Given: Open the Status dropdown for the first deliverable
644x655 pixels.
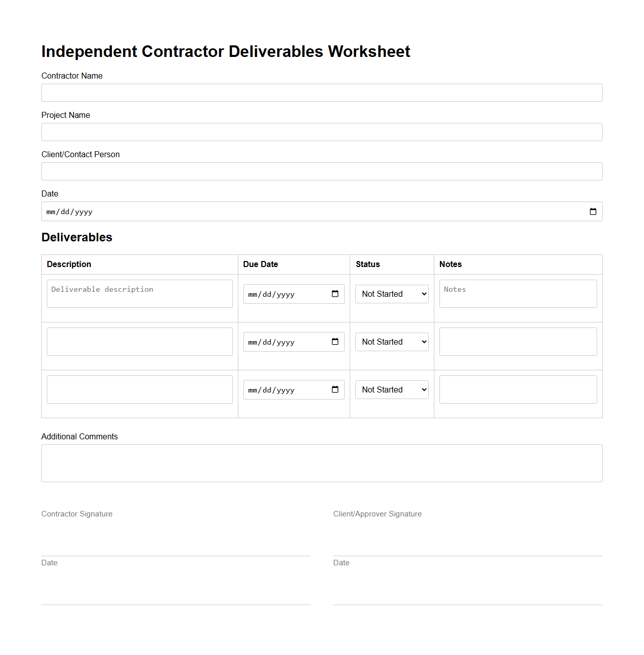Looking at the screenshot, I should (392, 294).
